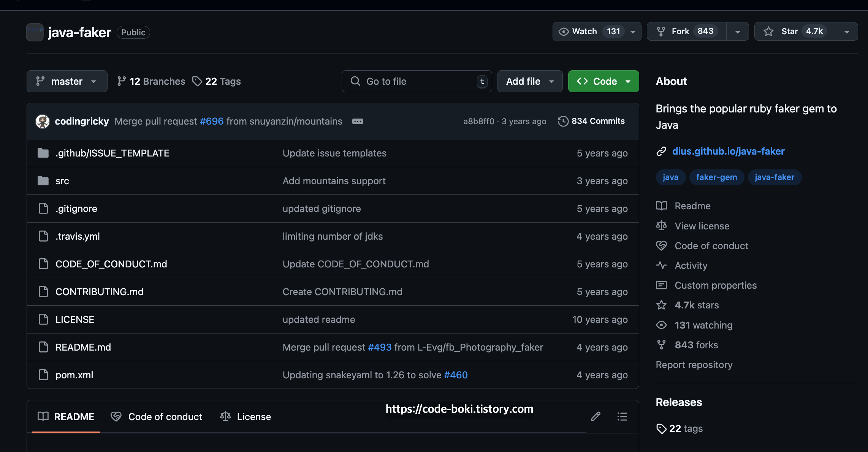Click the link icon beside dius.github.io
This screenshot has height=452, width=868.
661,151
